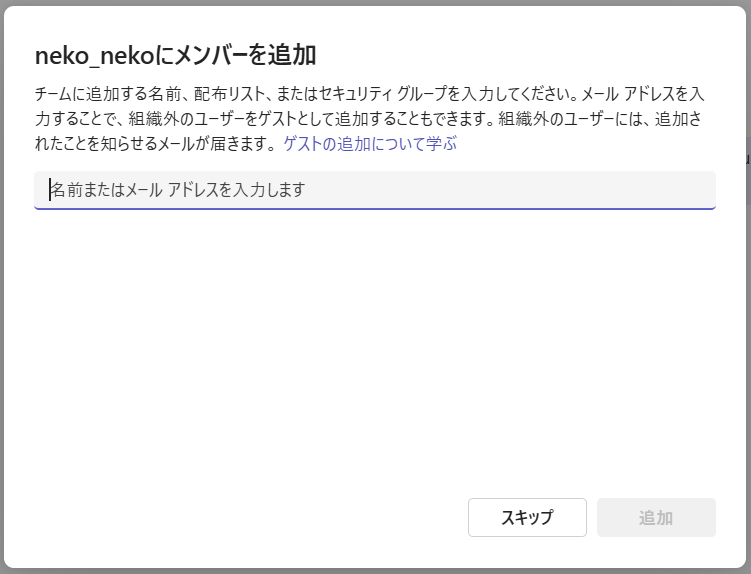
Task: Click the neko_nekoにメンバーを追加 dialog title
Action: (x=175, y=56)
